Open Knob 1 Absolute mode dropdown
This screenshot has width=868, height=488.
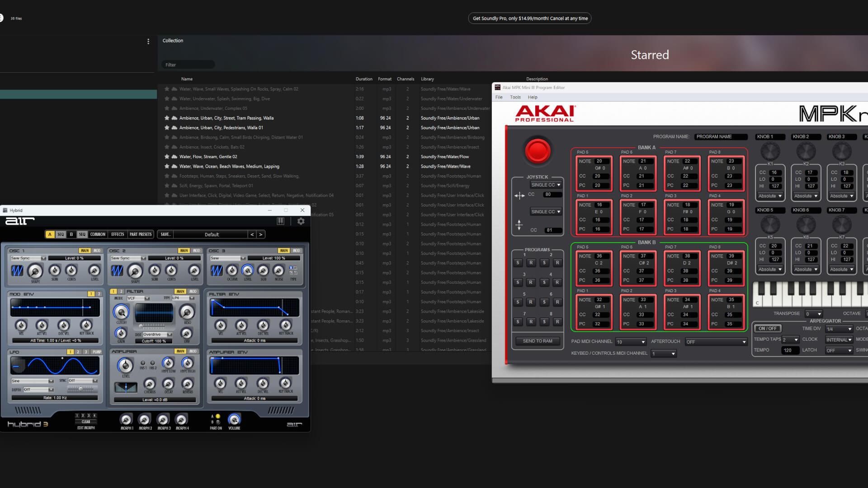pyautogui.click(x=770, y=196)
